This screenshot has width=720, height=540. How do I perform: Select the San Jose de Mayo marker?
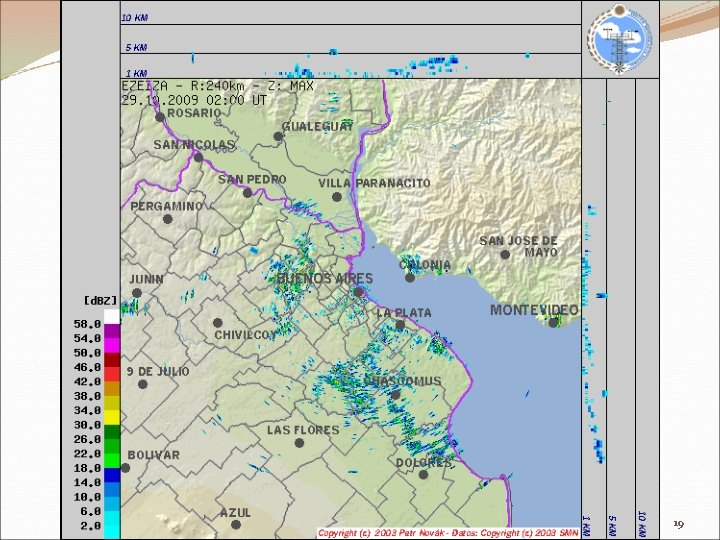click(x=505, y=254)
